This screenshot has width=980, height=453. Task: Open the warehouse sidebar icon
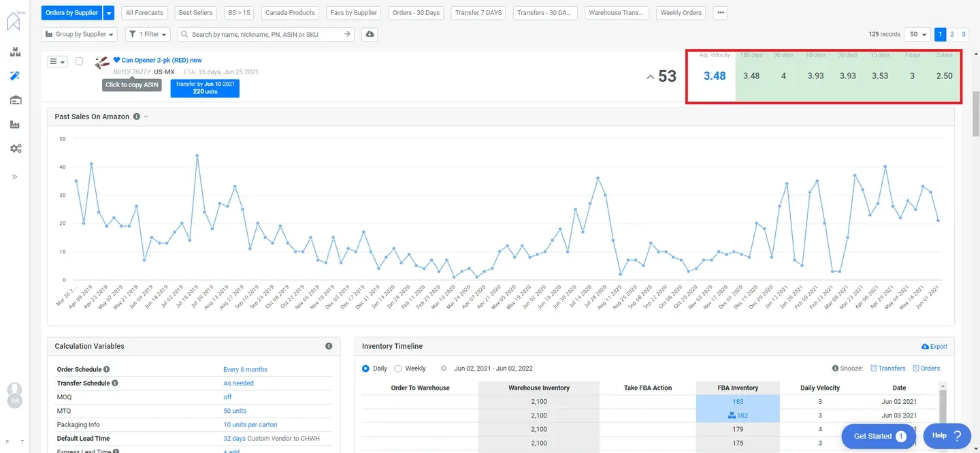point(15,100)
